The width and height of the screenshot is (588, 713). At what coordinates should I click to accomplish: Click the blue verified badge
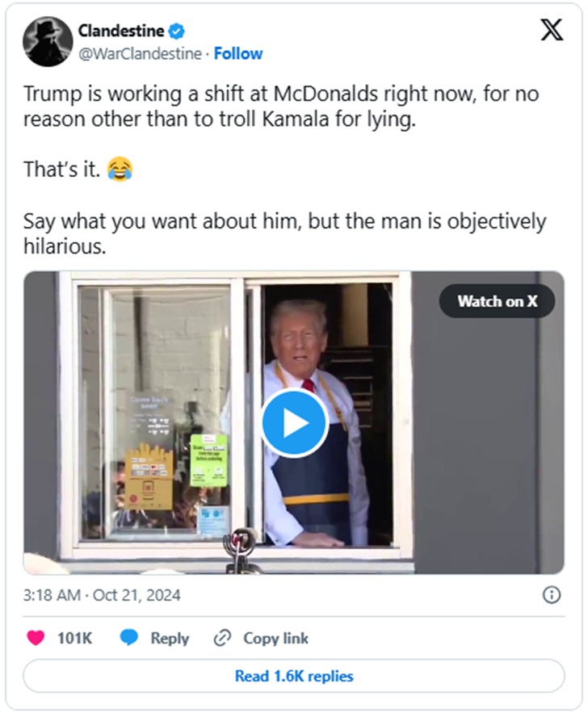(178, 31)
